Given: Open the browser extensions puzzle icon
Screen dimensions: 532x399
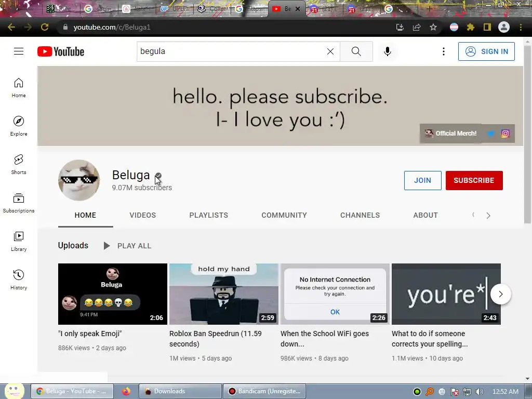Looking at the screenshot, I should click(x=470, y=27).
